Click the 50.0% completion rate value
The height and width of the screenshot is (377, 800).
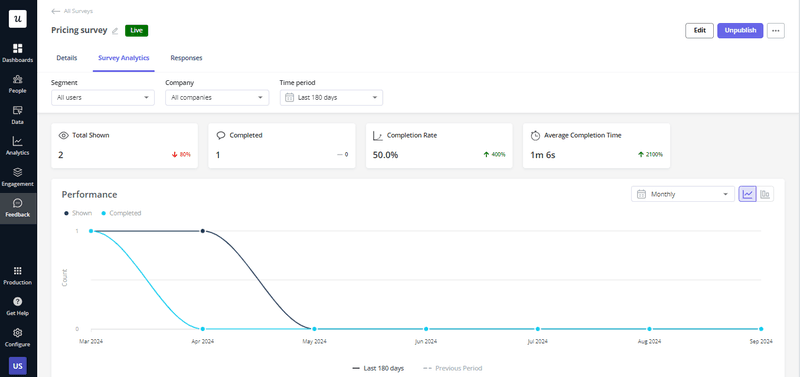[385, 155]
